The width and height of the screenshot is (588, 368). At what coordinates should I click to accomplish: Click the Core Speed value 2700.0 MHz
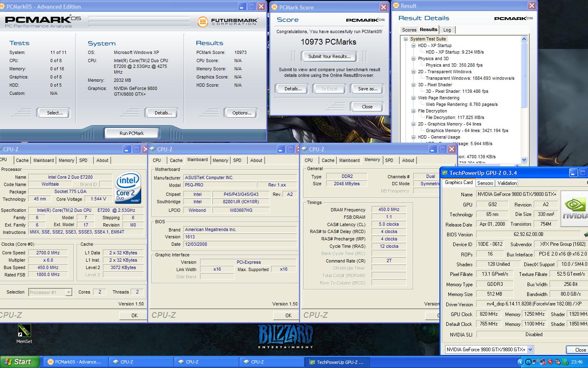48,253
